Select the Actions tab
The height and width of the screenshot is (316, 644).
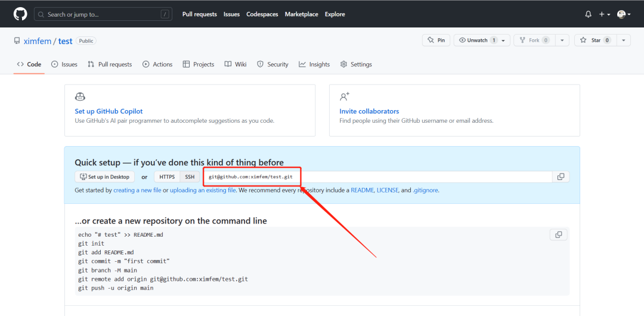coord(157,64)
